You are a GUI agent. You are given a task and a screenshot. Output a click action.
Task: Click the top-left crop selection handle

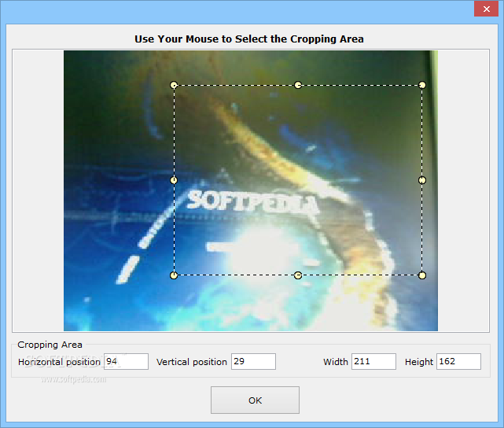point(174,85)
